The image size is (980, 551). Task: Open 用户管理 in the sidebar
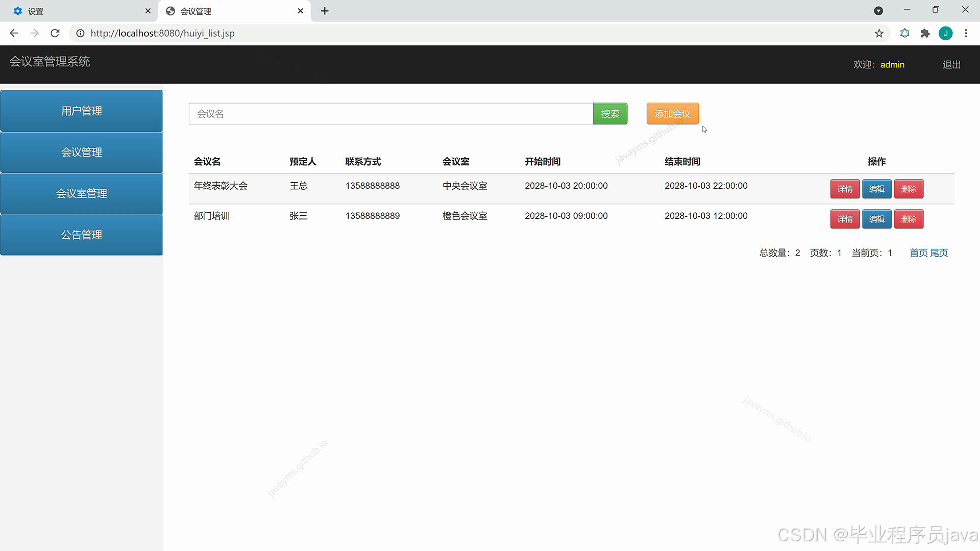tap(82, 111)
